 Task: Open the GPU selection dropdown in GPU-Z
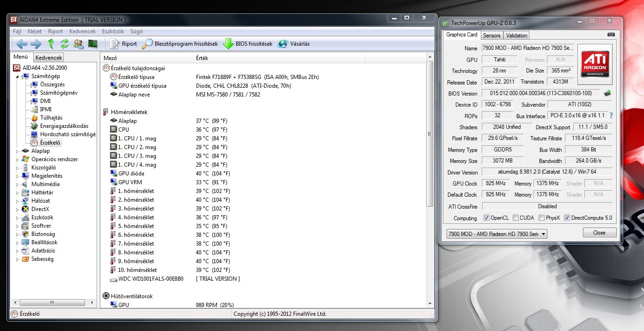coord(497,234)
